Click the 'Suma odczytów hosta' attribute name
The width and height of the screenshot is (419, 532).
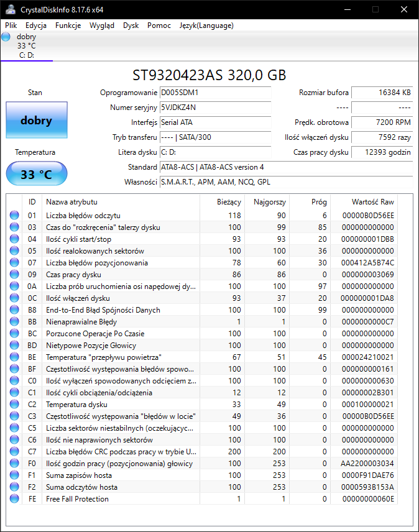[82, 487]
